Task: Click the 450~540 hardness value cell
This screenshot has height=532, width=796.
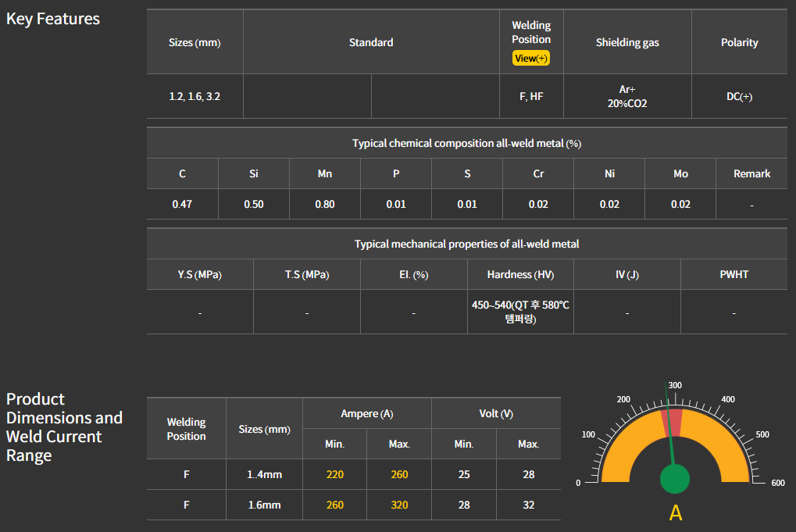Action: tap(520, 312)
